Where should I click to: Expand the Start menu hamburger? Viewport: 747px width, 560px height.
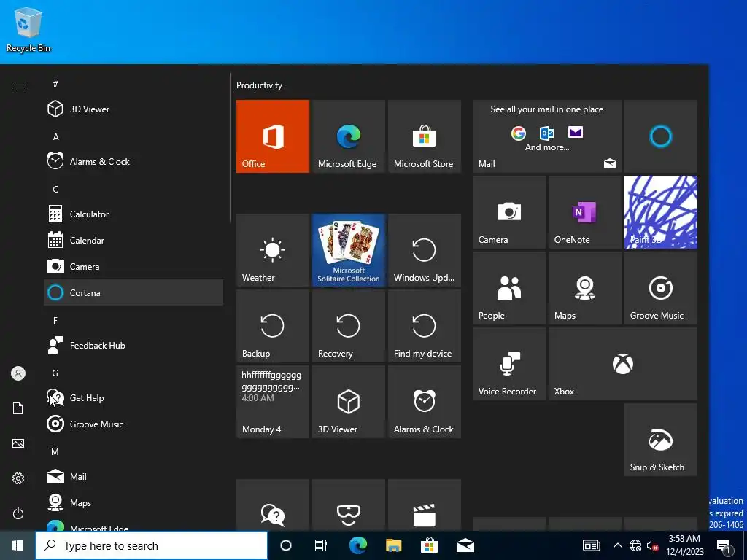point(18,85)
